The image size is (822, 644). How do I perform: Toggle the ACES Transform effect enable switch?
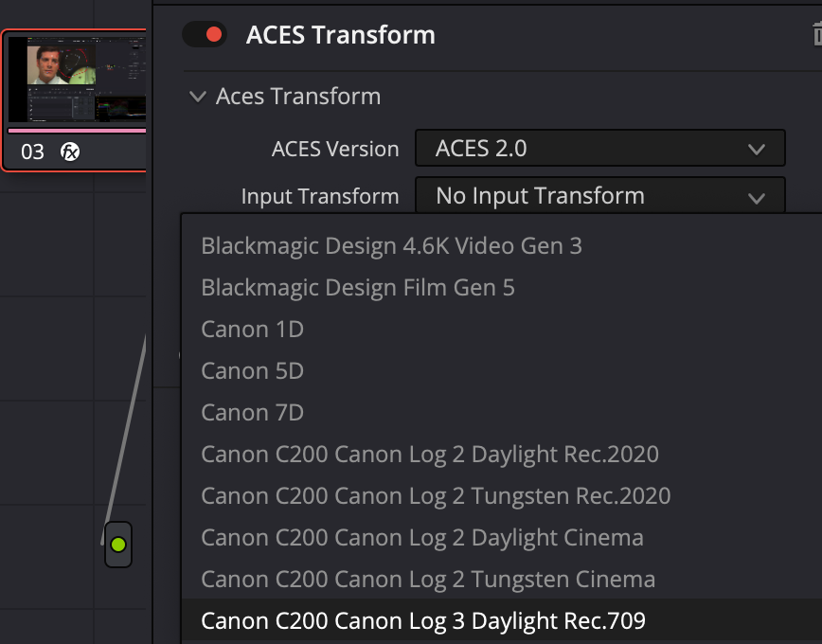click(205, 34)
